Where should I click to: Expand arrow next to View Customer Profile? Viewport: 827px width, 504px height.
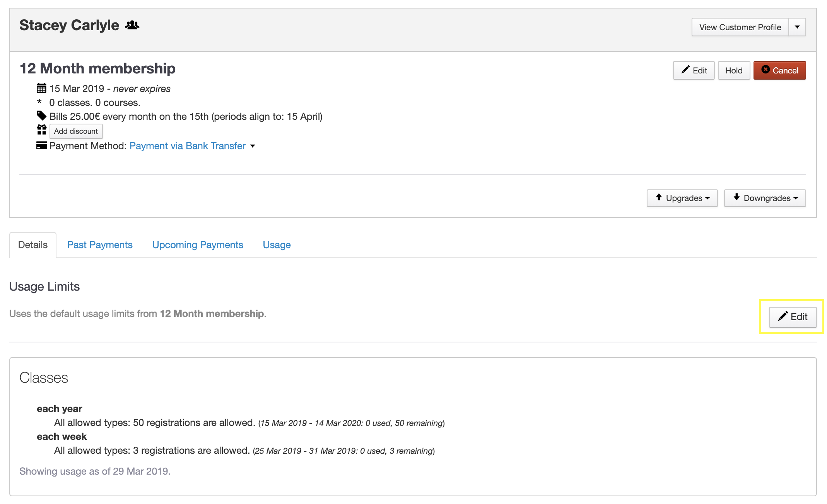(x=797, y=27)
